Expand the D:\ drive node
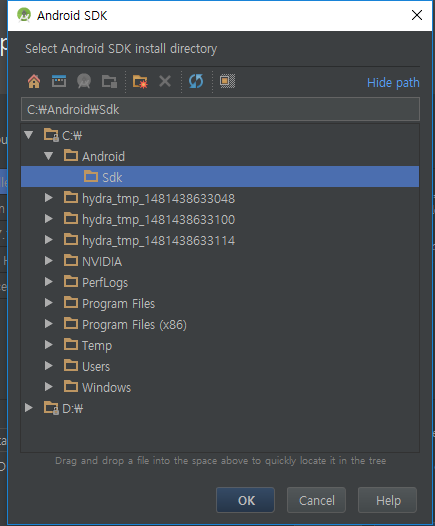 click(29, 408)
